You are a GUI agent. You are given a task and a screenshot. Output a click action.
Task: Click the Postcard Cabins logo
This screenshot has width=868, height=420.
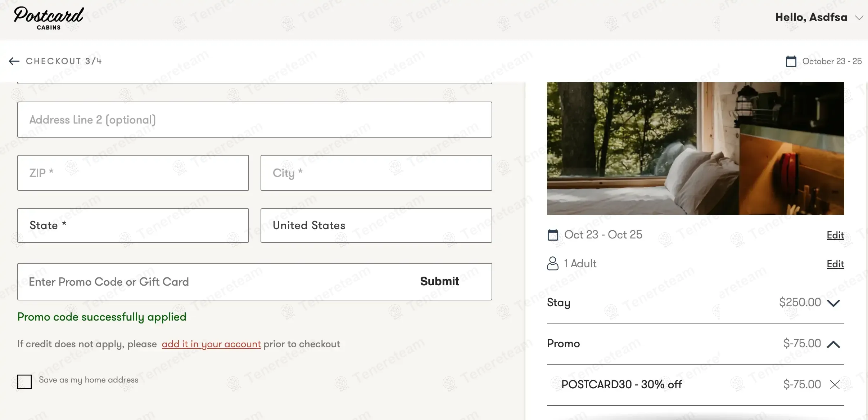(x=49, y=18)
